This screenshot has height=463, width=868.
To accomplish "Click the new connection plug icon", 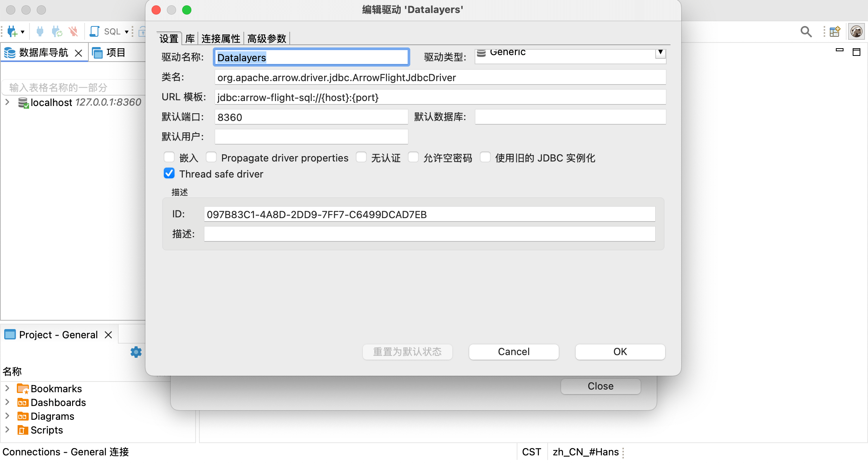I will coord(12,31).
